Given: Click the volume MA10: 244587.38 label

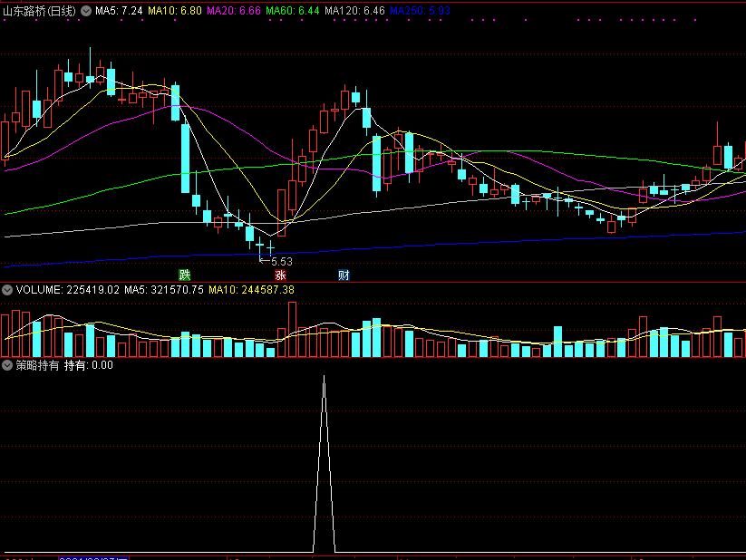Looking at the screenshot, I should click(x=251, y=290).
